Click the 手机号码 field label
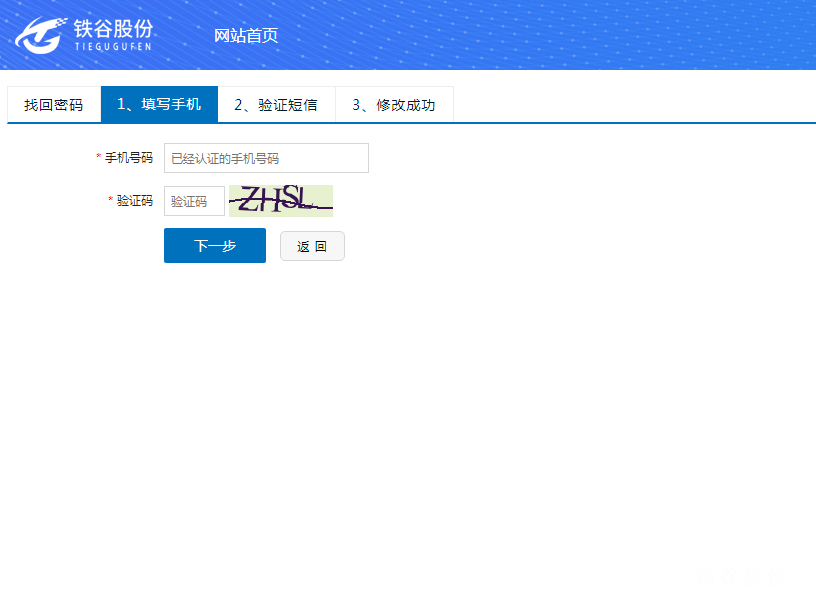816x599 pixels. pyautogui.click(x=129, y=158)
